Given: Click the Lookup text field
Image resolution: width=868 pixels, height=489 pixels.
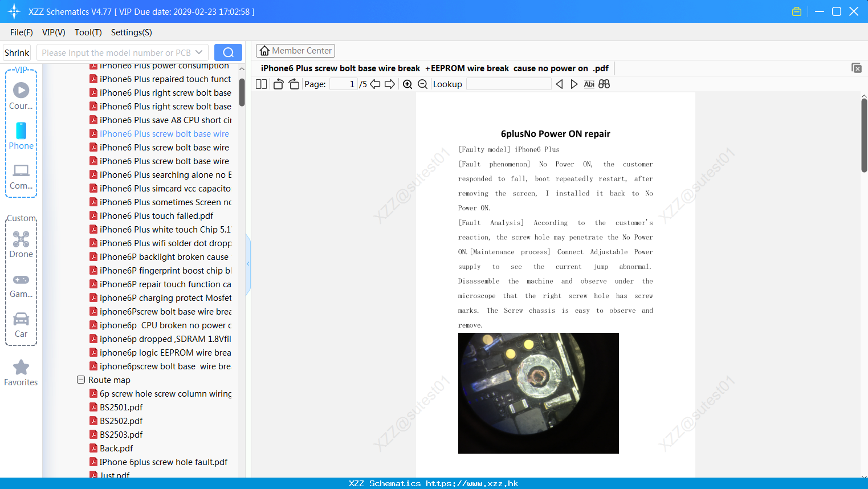Looking at the screenshot, I should click(508, 84).
